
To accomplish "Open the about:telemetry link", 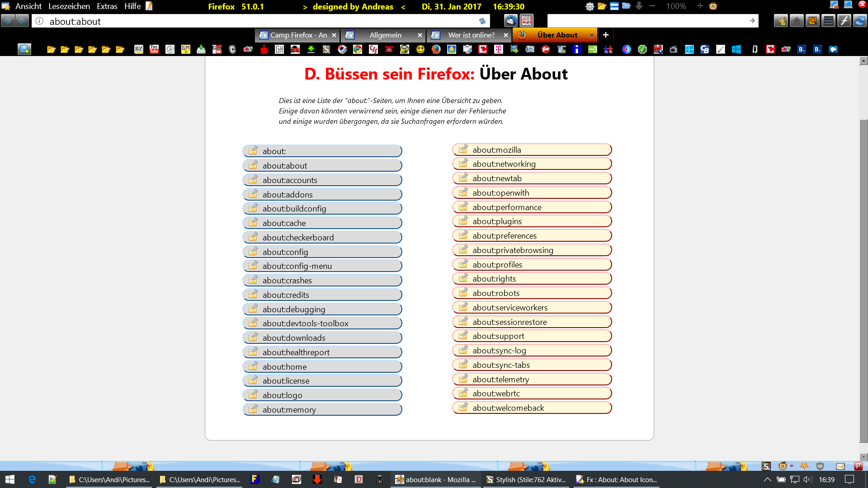I will coord(500,379).
